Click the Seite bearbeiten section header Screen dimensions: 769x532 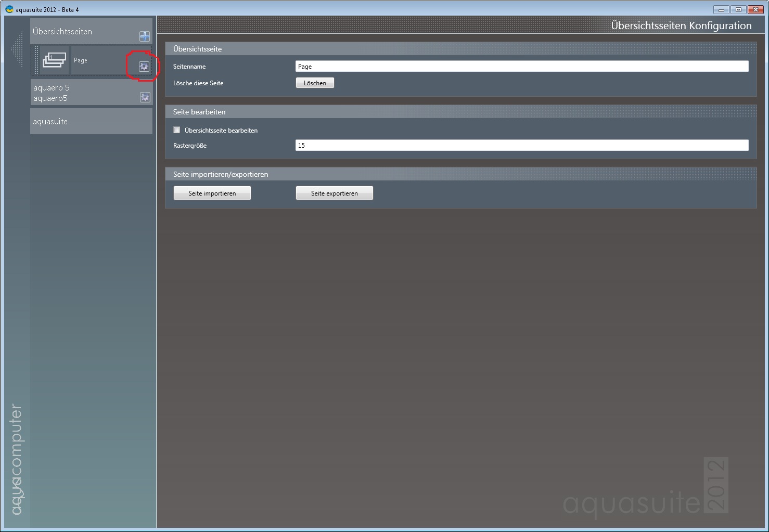[x=460, y=112]
